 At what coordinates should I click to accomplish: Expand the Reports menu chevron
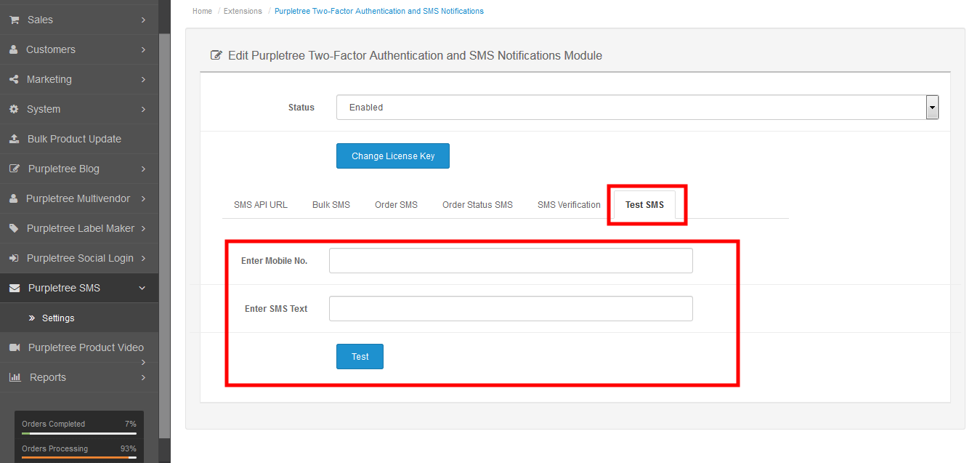pyautogui.click(x=144, y=377)
